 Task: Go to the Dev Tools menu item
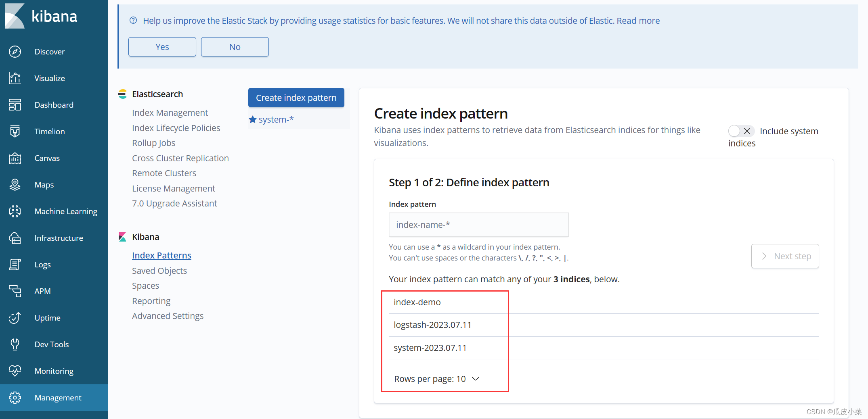coord(52,344)
